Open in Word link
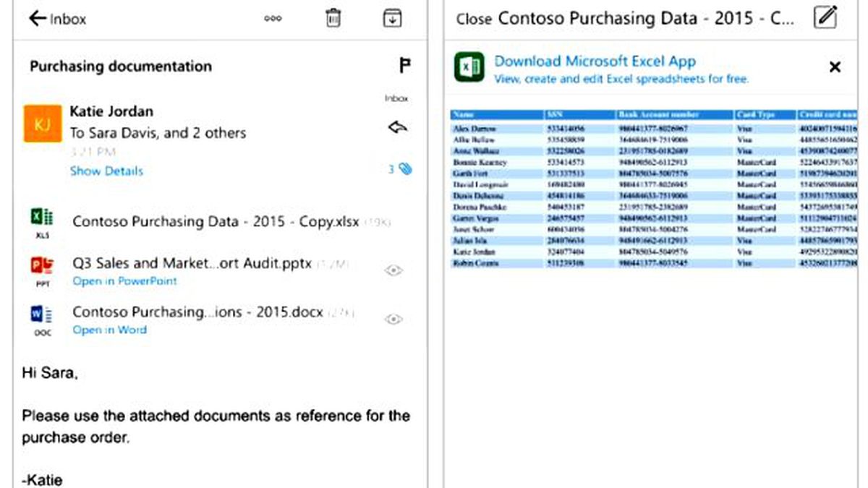The width and height of the screenshot is (868, 488). (109, 330)
